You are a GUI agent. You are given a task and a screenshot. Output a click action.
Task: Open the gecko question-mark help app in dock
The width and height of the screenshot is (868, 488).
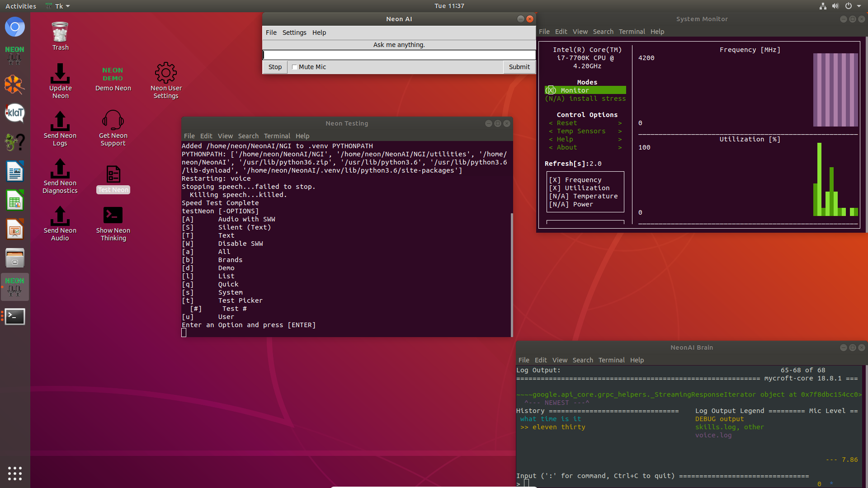tap(15, 142)
